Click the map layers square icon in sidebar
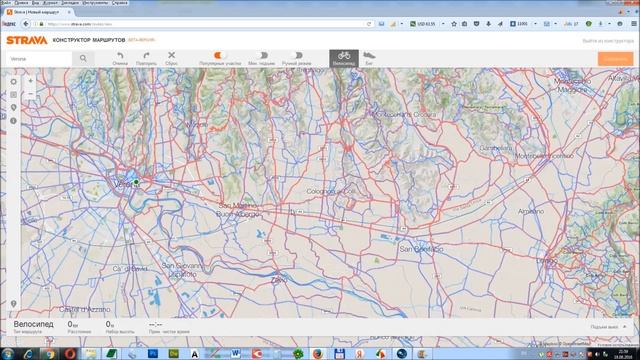640x360 pixels. click(13, 95)
